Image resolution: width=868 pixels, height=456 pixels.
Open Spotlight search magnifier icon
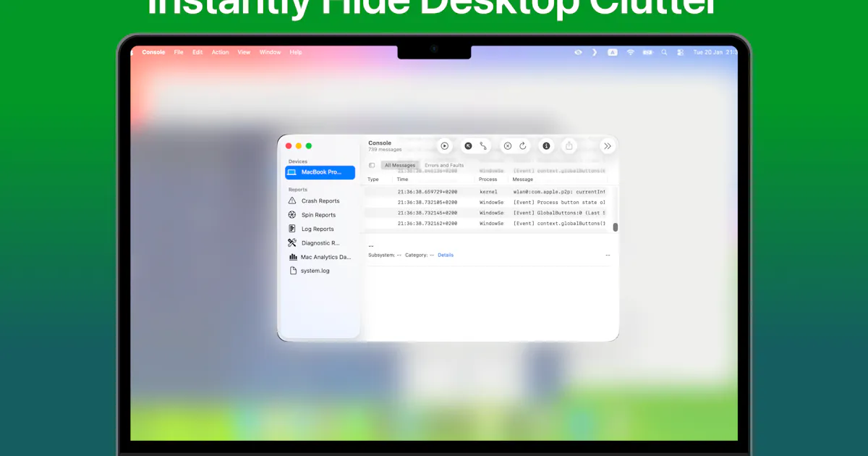pyautogui.click(x=664, y=52)
